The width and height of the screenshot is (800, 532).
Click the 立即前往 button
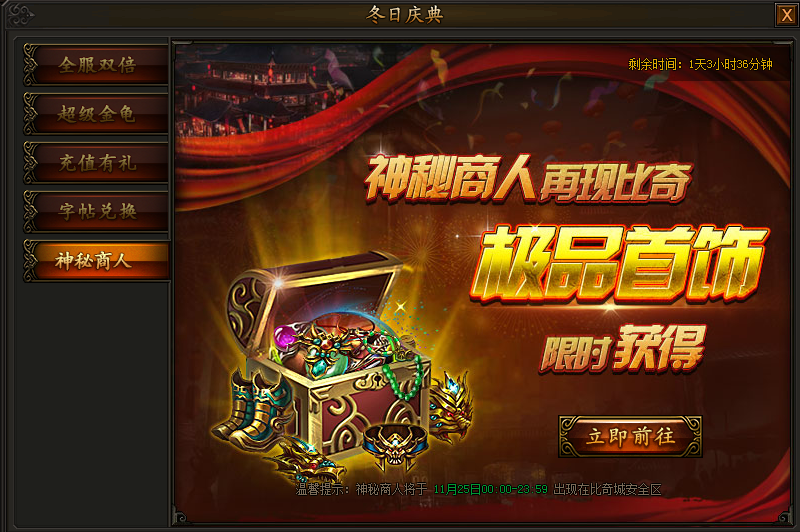[630, 437]
